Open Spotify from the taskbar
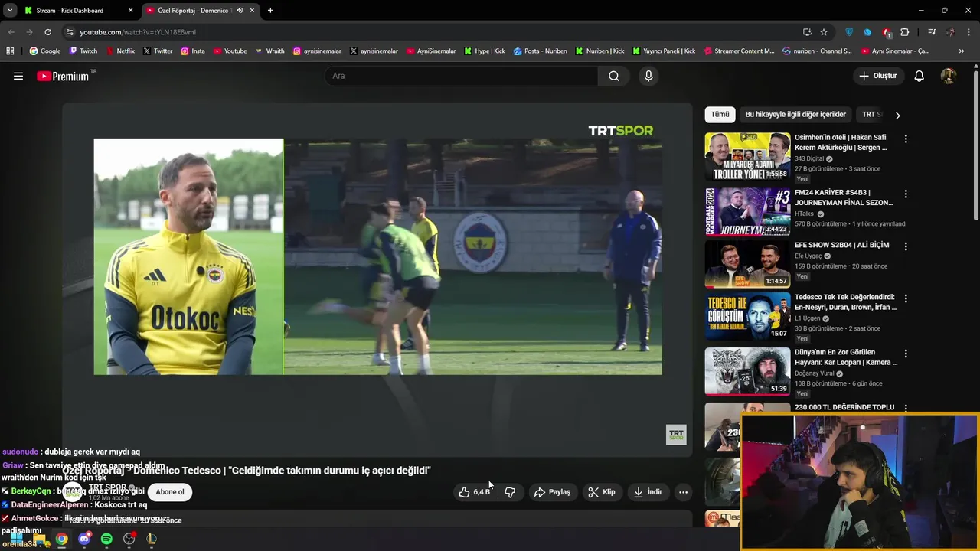 106,539
